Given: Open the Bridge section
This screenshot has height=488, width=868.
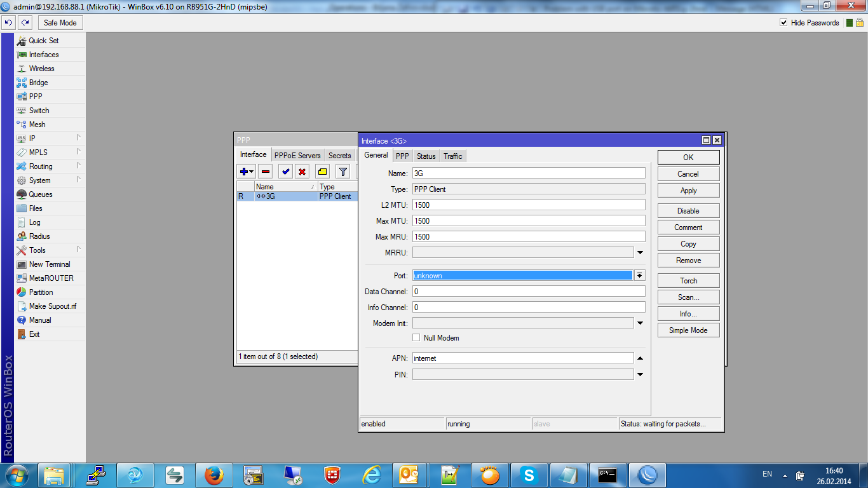Looking at the screenshot, I should point(50,83).
